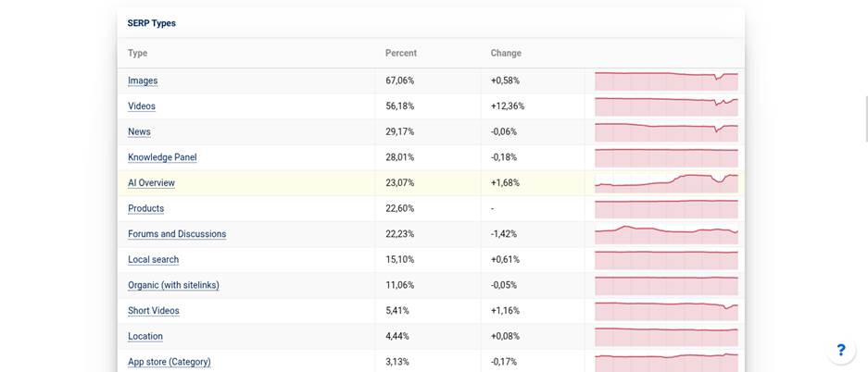
Task: Click the Videos trend sparkline chart
Action: tap(666, 106)
